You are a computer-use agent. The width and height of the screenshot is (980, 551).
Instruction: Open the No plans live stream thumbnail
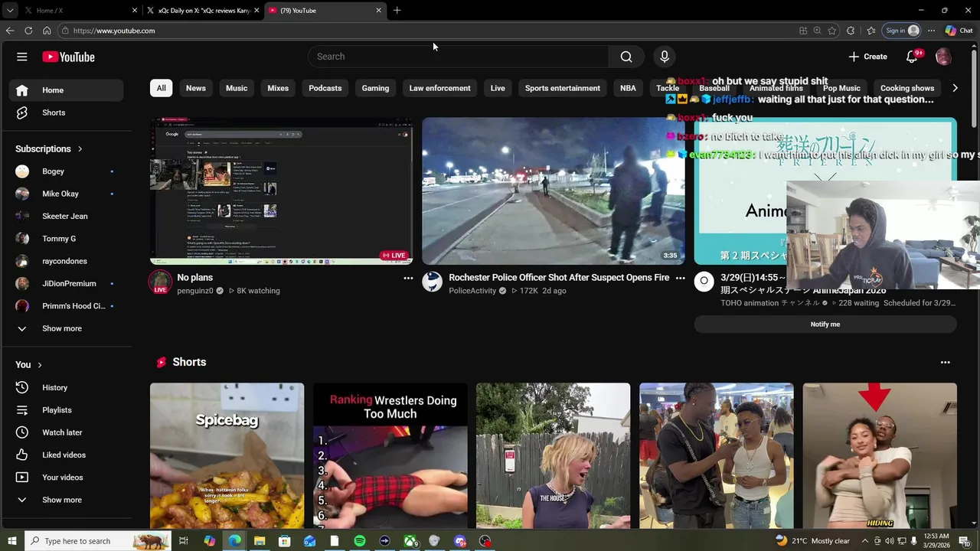tap(281, 191)
